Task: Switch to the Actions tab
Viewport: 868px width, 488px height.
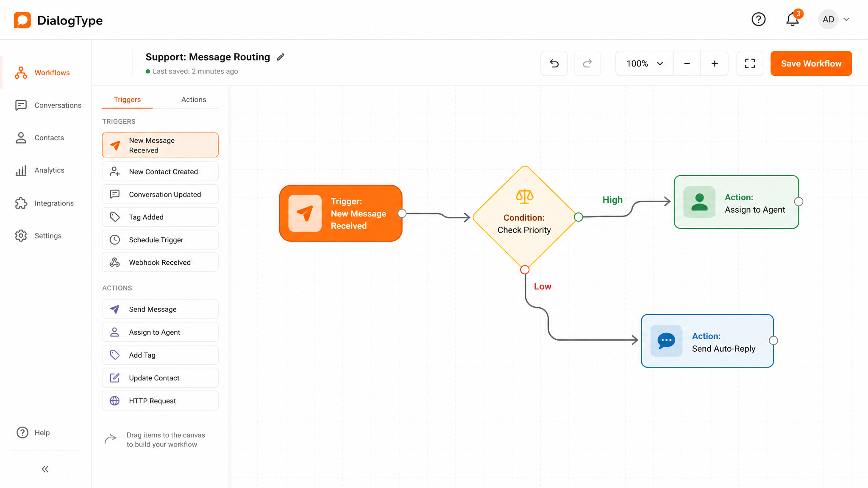Action: 194,100
